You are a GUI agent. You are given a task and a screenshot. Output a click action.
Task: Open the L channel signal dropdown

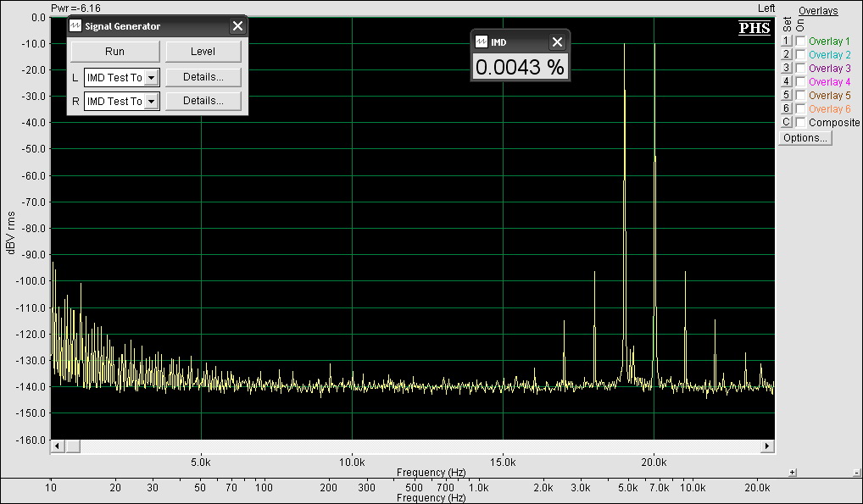pos(151,78)
